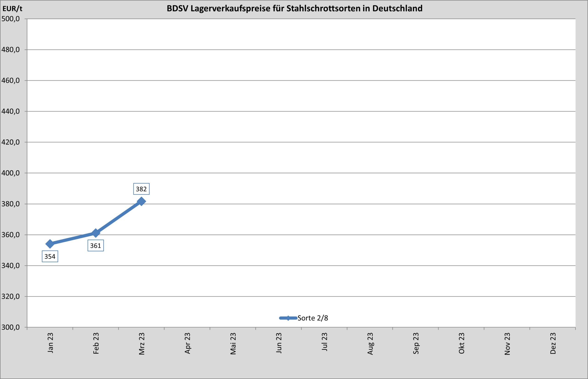Select the 354 data label

(50, 256)
